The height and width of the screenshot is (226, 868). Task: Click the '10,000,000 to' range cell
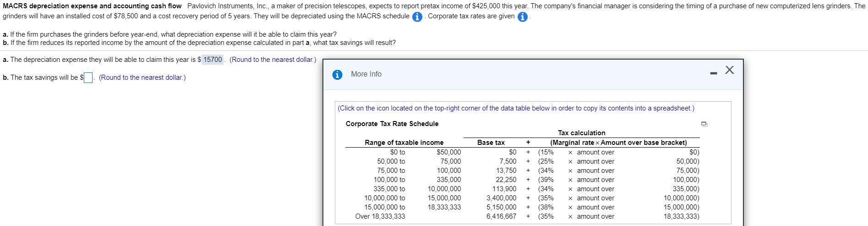point(385,198)
